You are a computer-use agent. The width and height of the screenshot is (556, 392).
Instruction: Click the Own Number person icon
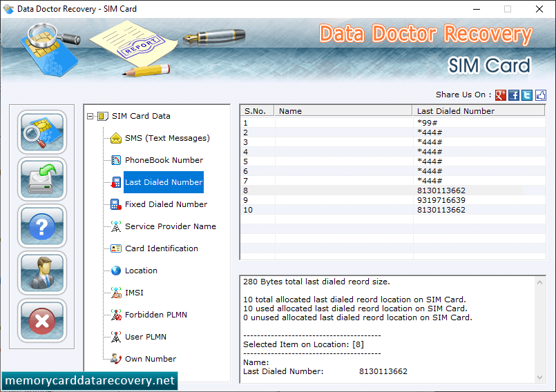[x=116, y=359]
